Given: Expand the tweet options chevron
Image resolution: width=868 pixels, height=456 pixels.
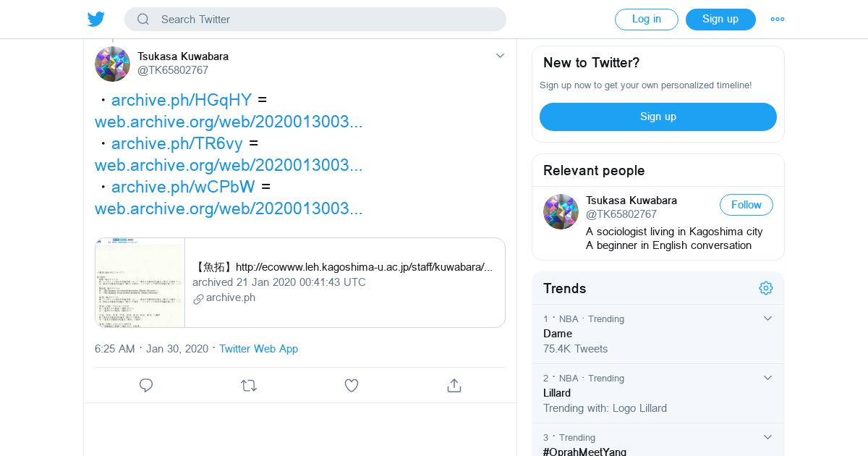Looking at the screenshot, I should click(x=500, y=56).
